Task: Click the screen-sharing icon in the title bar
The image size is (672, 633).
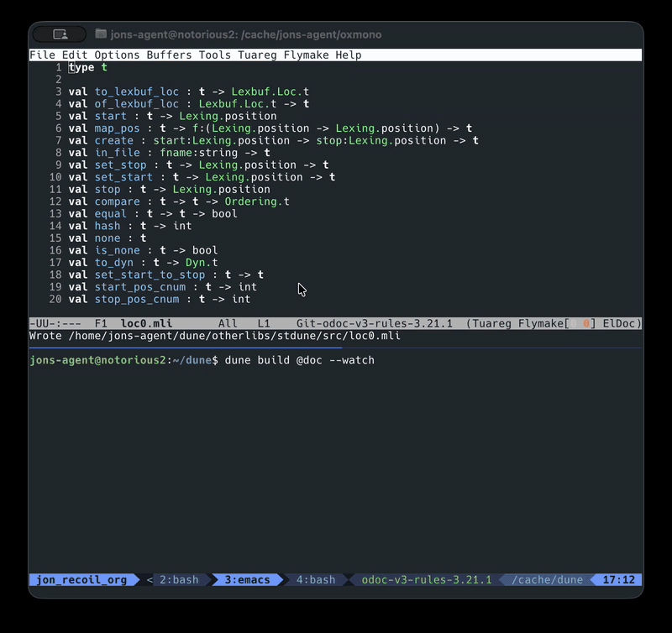Action: point(60,34)
